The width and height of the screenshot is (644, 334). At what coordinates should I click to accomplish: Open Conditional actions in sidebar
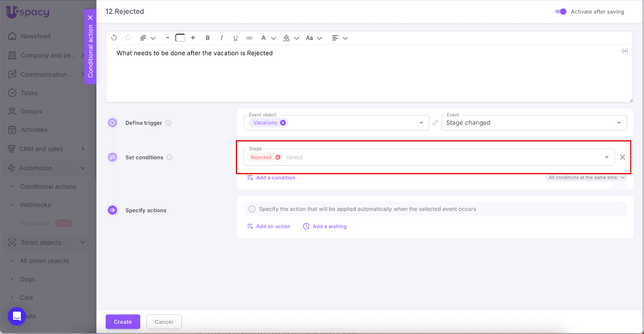click(x=48, y=187)
